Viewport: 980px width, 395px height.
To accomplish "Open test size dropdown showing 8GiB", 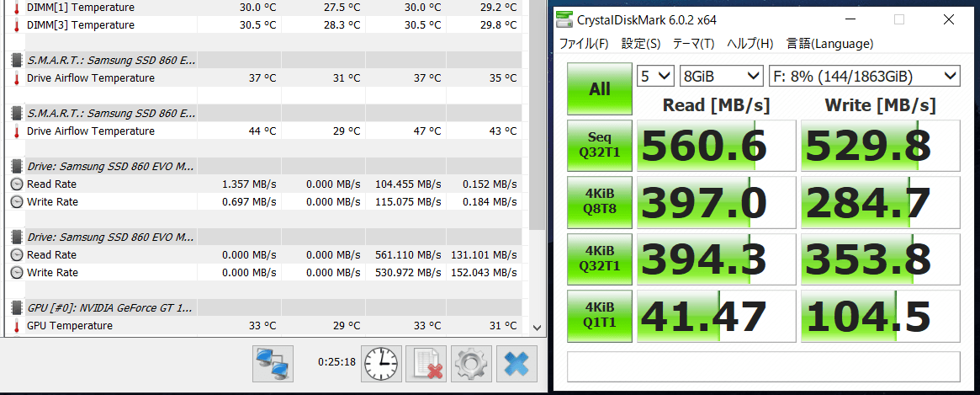I will coord(721,77).
